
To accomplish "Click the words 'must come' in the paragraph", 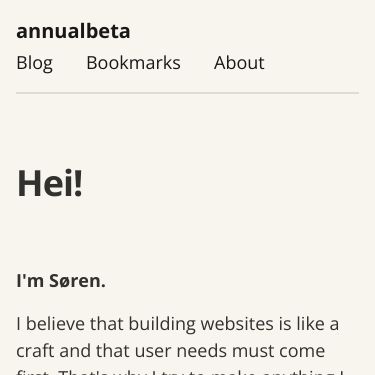I will (278, 351).
